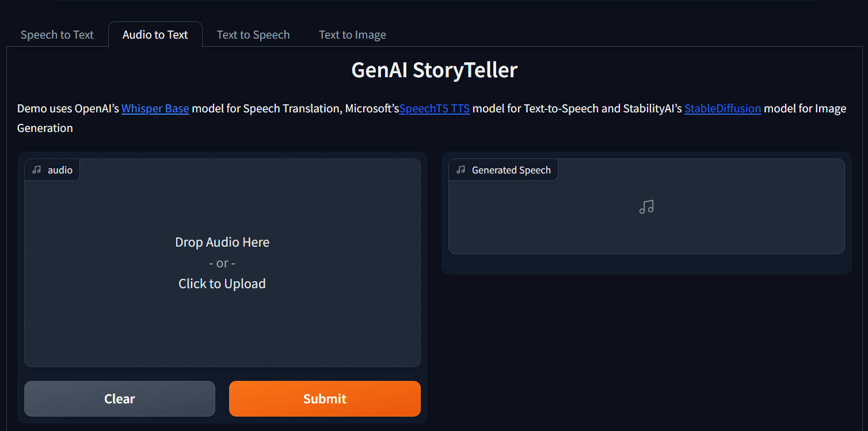Viewport: 868px width, 431px height.
Task: Follow the SpeechT5 TTS link
Action: click(434, 108)
